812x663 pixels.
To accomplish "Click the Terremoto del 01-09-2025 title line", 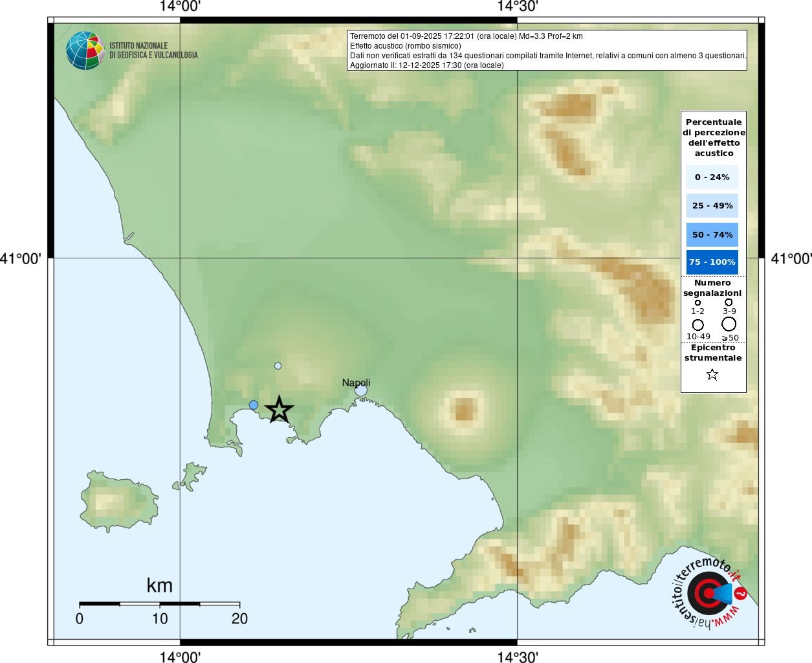I will (466, 36).
